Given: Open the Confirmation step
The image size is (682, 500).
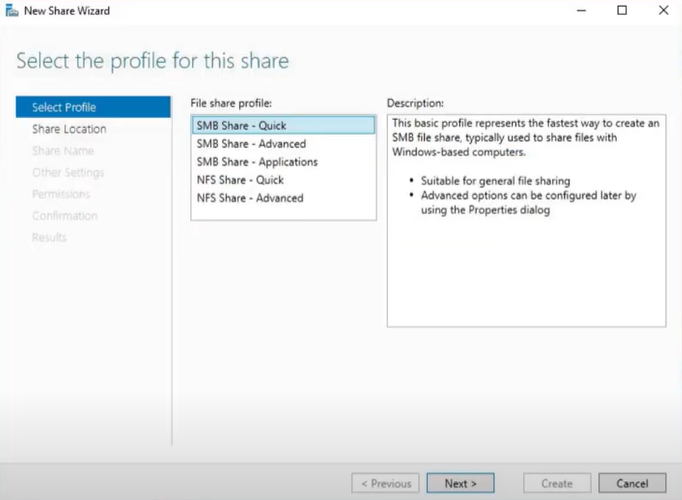Looking at the screenshot, I should 65,216.
